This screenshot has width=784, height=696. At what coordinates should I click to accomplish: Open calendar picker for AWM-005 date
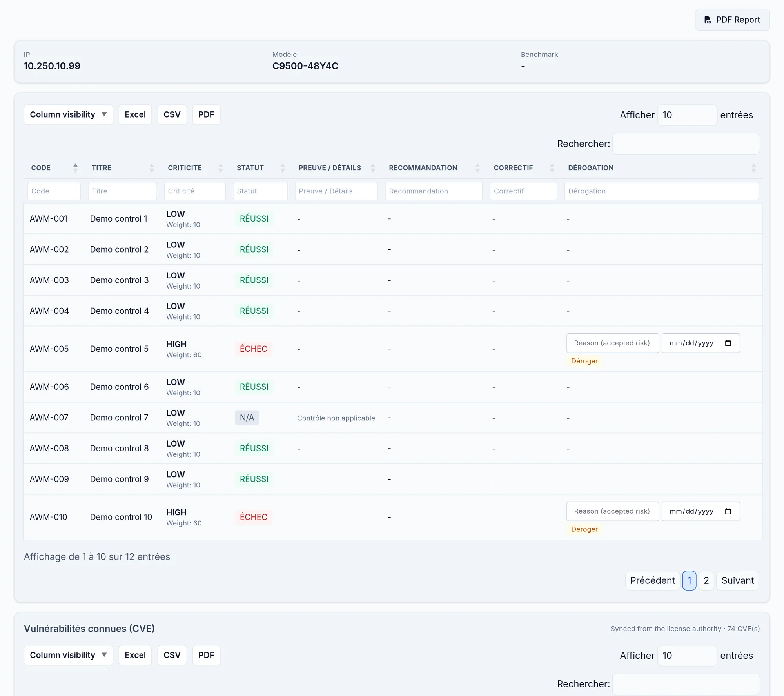728,343
